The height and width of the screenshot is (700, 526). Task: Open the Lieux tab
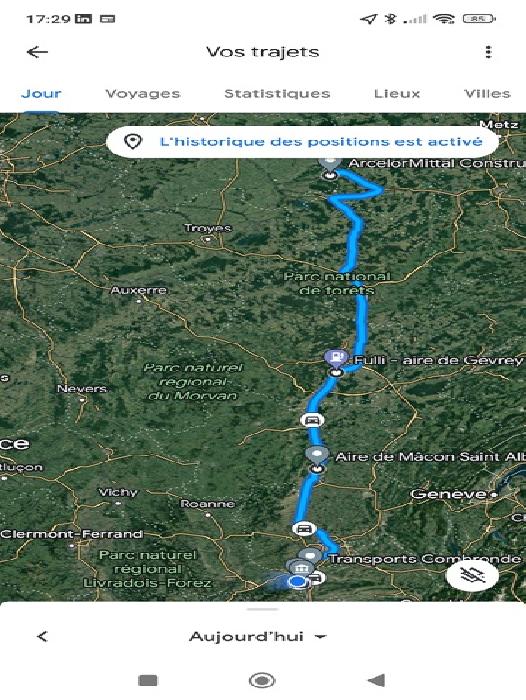(397, 94)
